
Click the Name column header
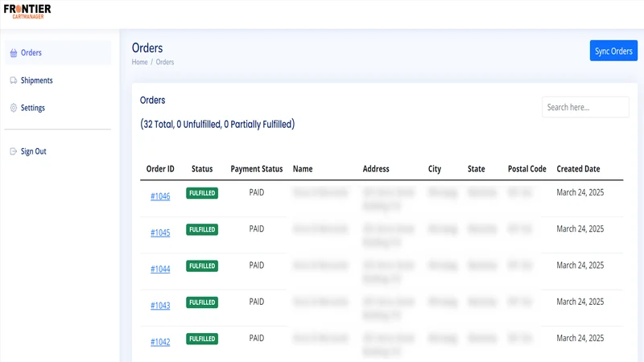point(303,169)
